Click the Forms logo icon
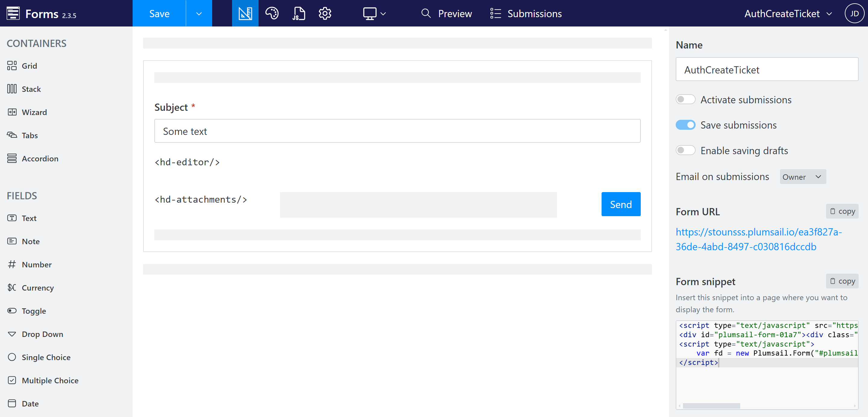This screenshot has width=868, height=417. pyautogui.click(x=13, y=14)
